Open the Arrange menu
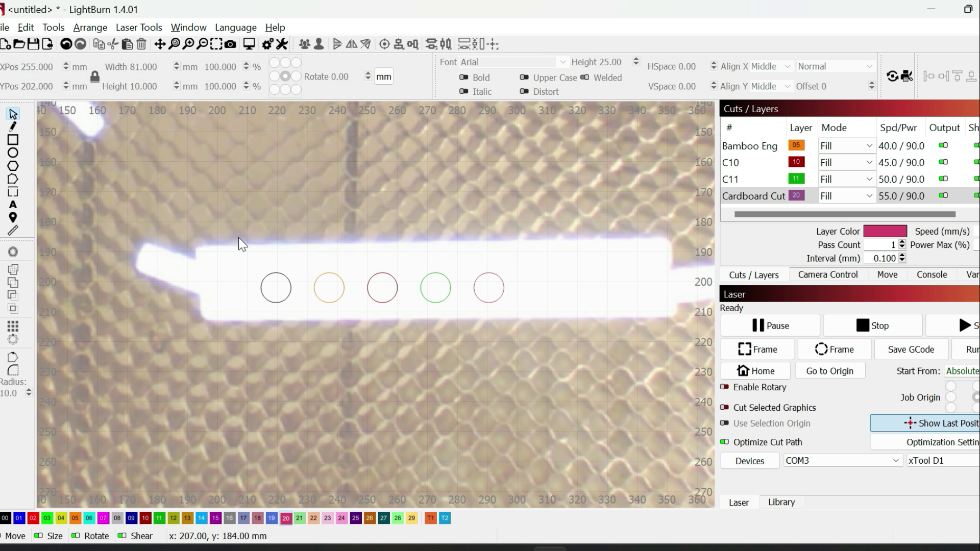The width and height of the screenshot is (980, 551). pyautogui.click(x=90, y=28)
